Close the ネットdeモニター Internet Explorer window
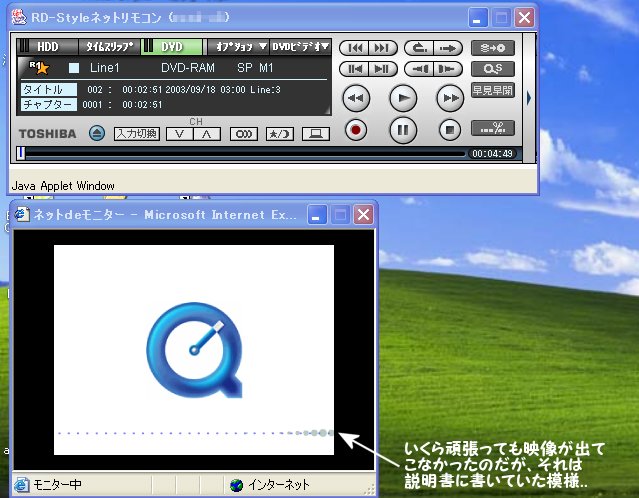 (x=364, y=215)
